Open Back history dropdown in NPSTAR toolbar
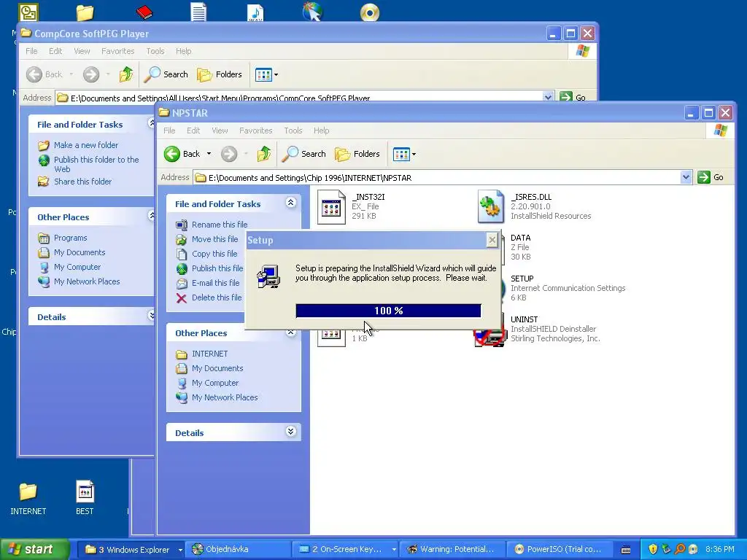This screenshot has height=560, width=747. (x=209, y=154)
